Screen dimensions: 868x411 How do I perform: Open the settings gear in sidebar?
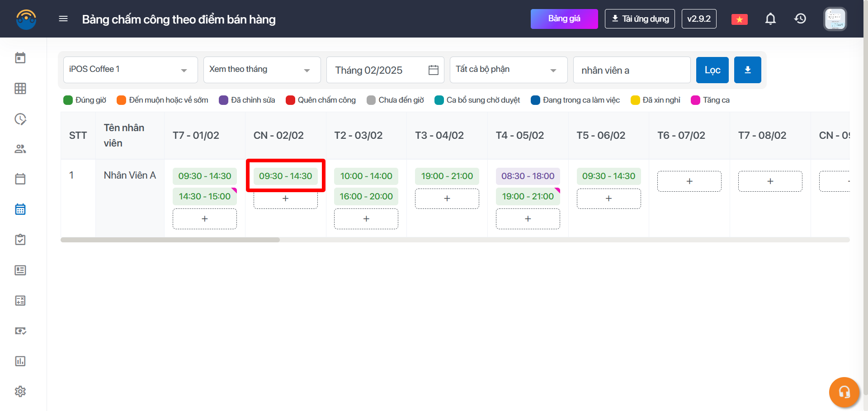tap(20, 391)
